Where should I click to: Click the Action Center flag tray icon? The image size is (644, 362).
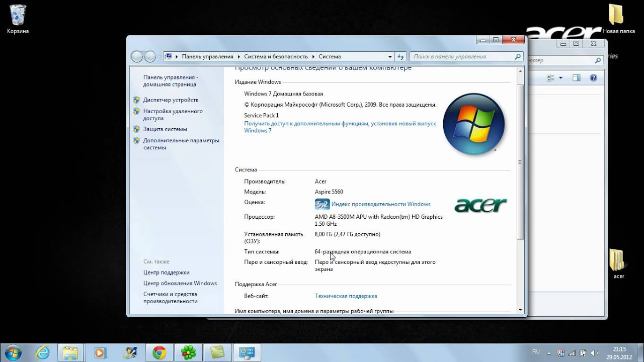point(561,353)
